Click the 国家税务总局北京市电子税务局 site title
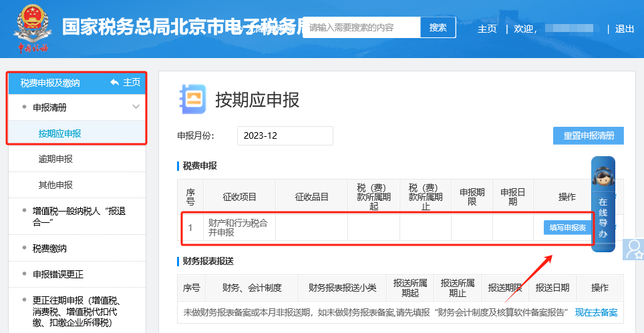The height and width of the screenshot is (333, 644). point(182,27)
